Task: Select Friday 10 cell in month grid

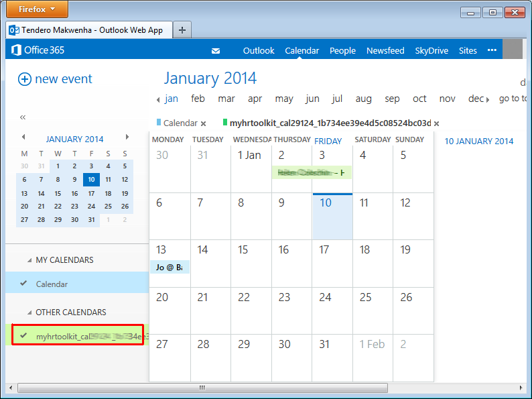Action: [x=332, y=217]
